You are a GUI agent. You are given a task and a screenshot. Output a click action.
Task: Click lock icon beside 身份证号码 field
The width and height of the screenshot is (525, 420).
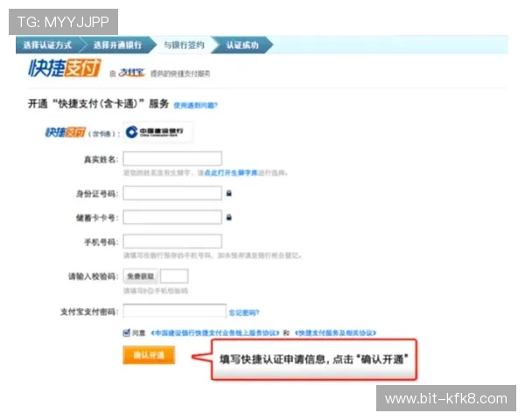(229, 193)
